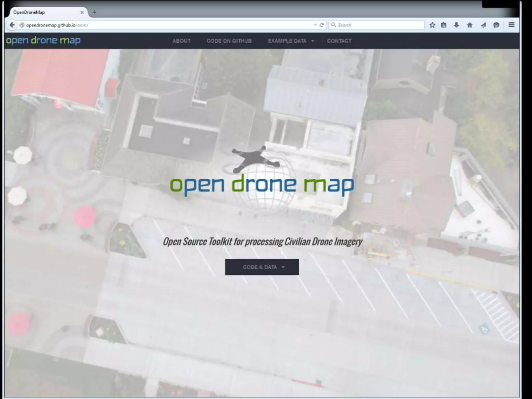Screen dimensions: 532x399
Task: Open a new tab with plus button
Action: tap(94, 12)
